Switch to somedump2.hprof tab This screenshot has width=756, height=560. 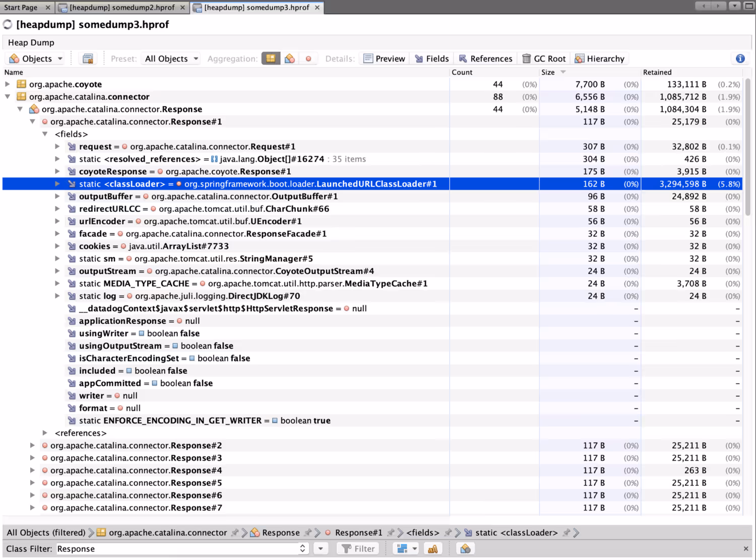[122, 7]
